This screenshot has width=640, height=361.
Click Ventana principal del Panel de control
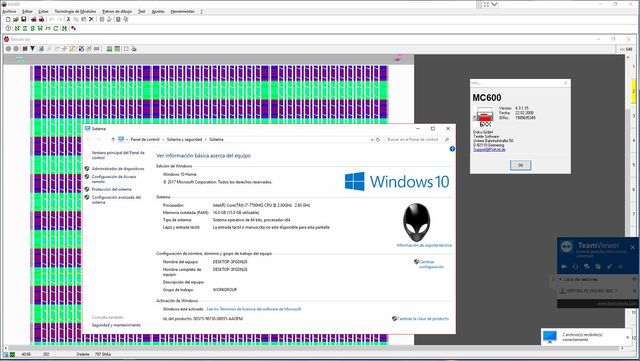pyautogui.click(x=118, y=155)
